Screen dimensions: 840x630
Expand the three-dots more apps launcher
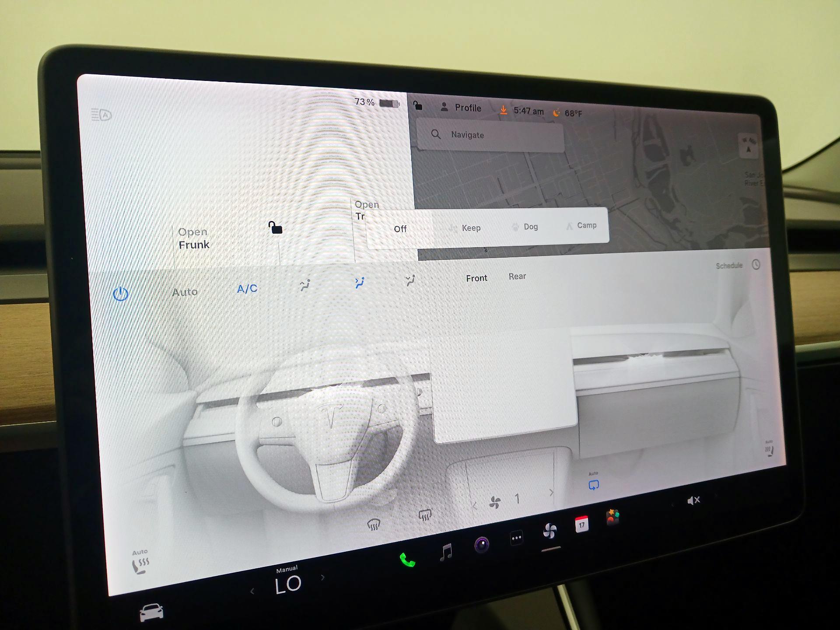pyautogui.click(x=516, y=538)
